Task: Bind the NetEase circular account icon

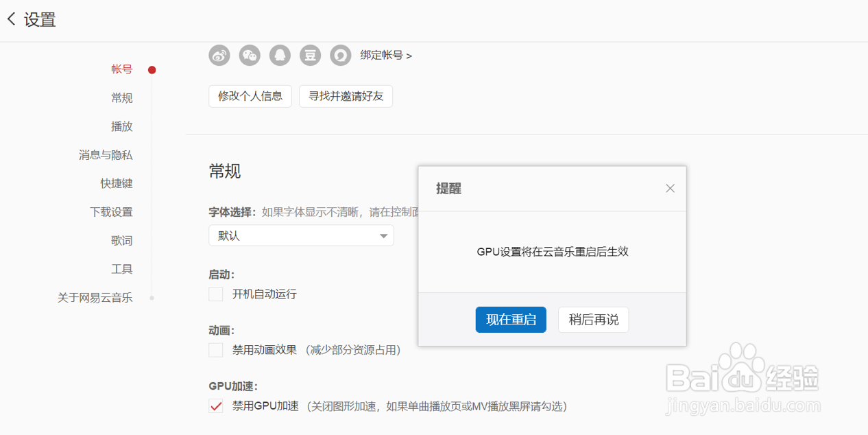Action: [341, 56]
